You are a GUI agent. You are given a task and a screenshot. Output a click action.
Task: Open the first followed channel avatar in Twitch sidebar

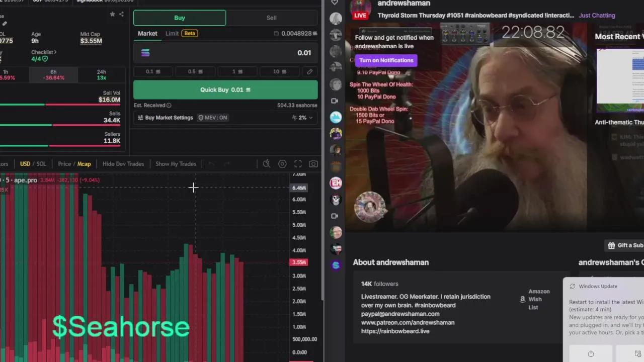[336, 19]
